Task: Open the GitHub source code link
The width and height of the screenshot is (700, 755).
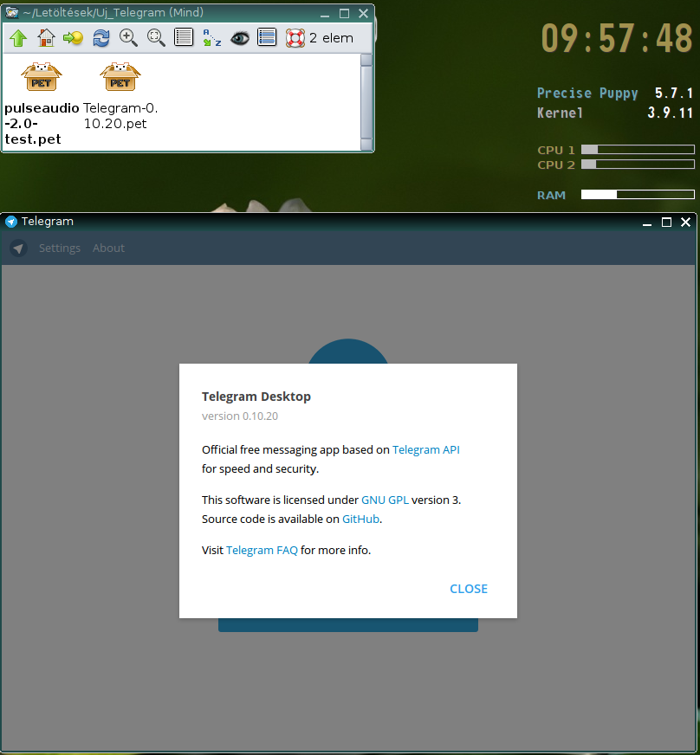Action: pos(360,519)
